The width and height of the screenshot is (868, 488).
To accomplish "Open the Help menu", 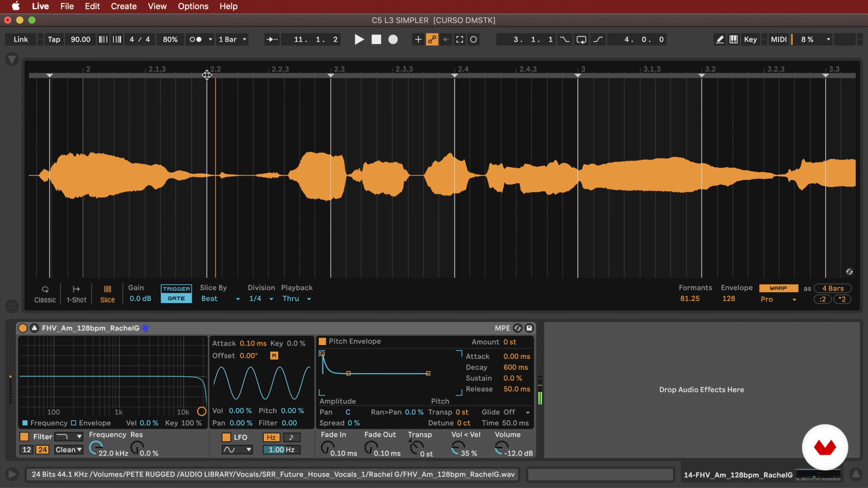I will click(229, 6).
